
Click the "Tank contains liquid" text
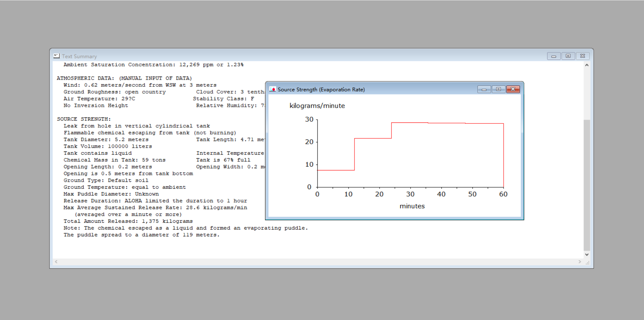98,153
